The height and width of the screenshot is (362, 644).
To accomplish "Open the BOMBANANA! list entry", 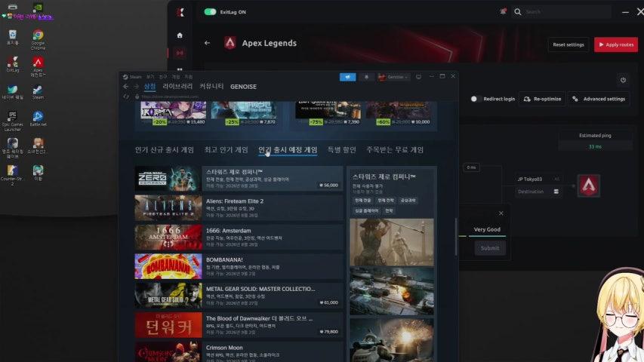I will (x=239, y=266).
